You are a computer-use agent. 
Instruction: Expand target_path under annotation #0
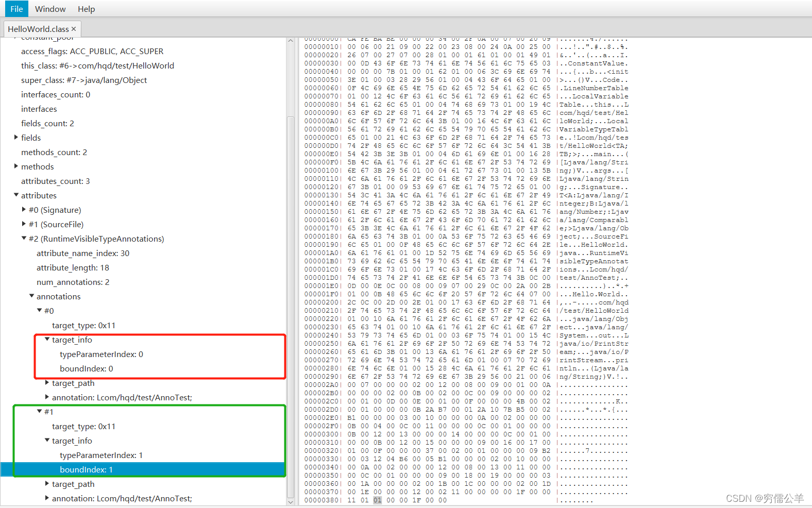click(x=47, y=383)
